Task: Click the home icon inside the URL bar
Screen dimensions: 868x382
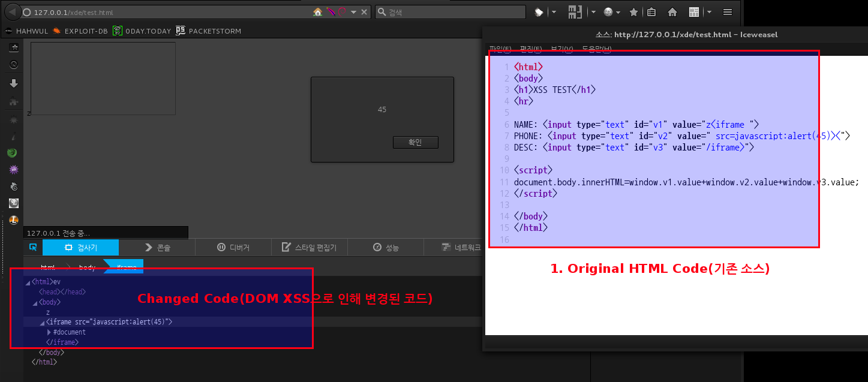Action: click(x=318, y=12)
